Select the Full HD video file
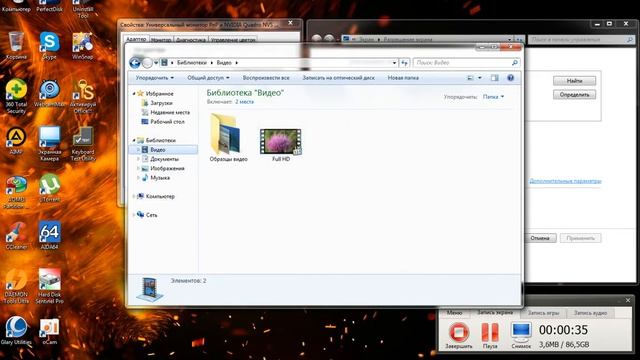This screenshot has width=640, height=360. coord(281,145)
